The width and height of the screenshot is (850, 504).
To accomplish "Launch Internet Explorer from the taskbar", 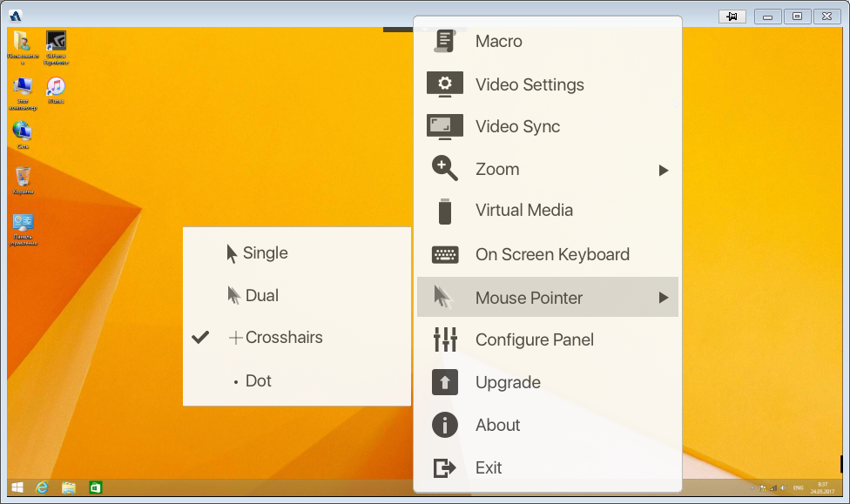I will click(x=43, y=487).
